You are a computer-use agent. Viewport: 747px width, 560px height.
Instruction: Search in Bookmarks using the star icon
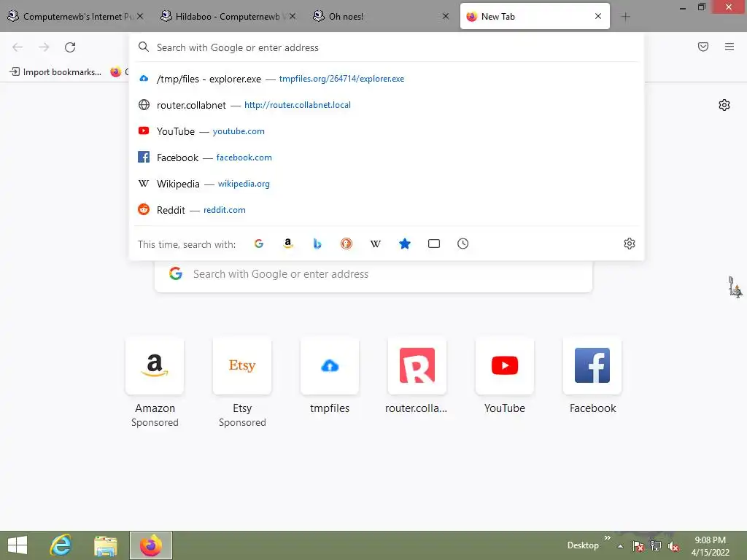tap(404, 244)
